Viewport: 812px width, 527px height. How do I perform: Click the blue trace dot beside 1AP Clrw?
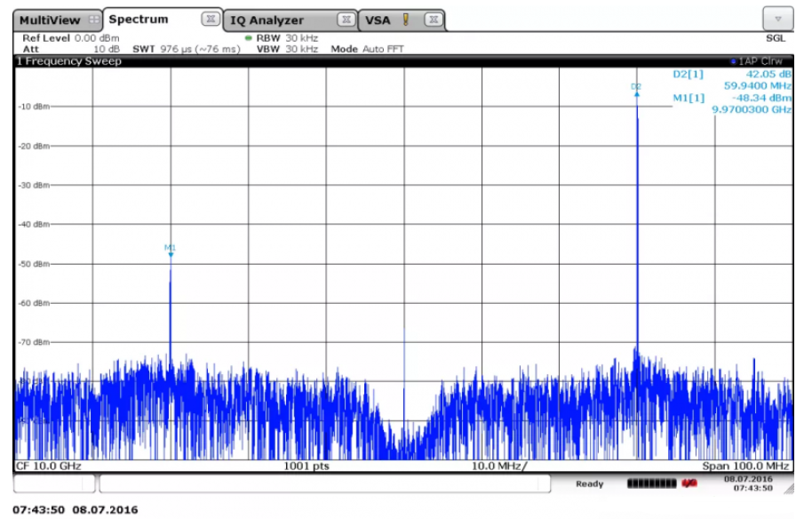(x=733, y=61)
